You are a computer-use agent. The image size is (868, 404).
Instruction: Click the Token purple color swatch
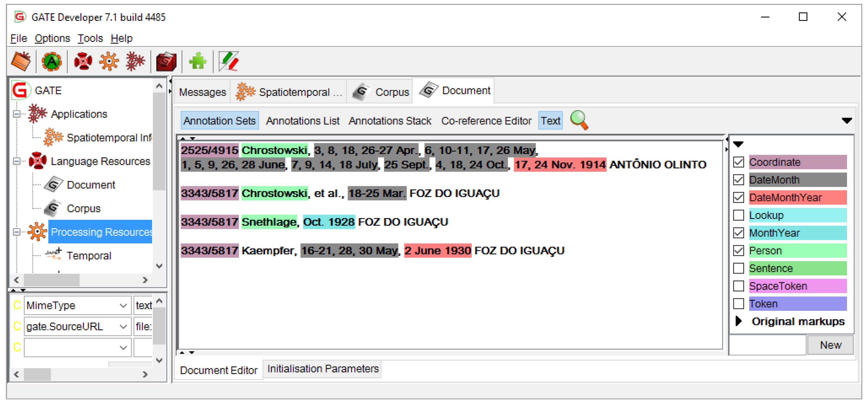coord(798,303)
